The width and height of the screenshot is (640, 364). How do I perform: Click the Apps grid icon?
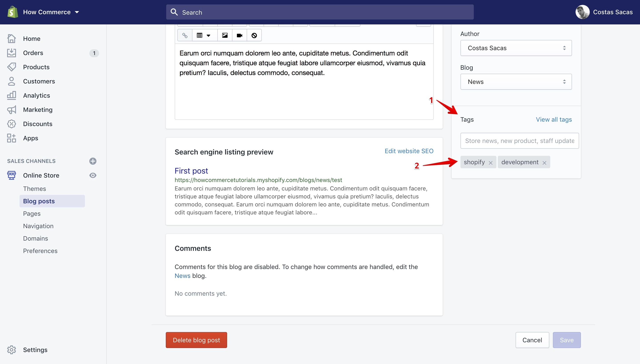[12, 138]
